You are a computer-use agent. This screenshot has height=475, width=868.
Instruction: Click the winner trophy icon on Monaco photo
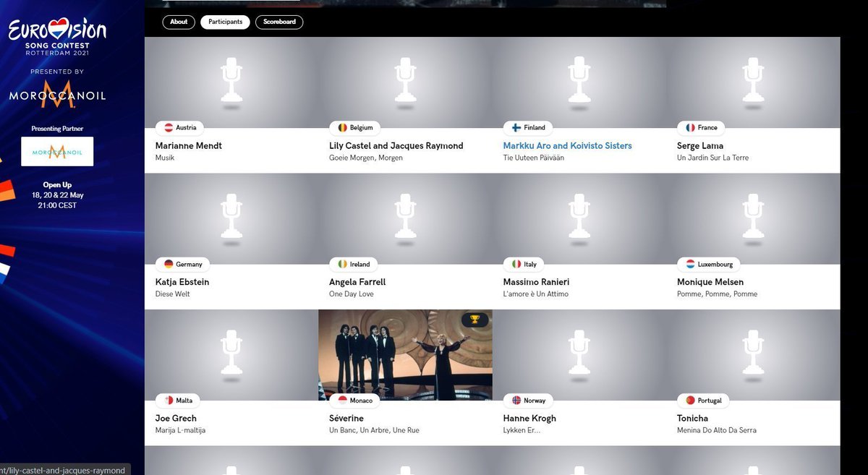[x=475, y=320]
